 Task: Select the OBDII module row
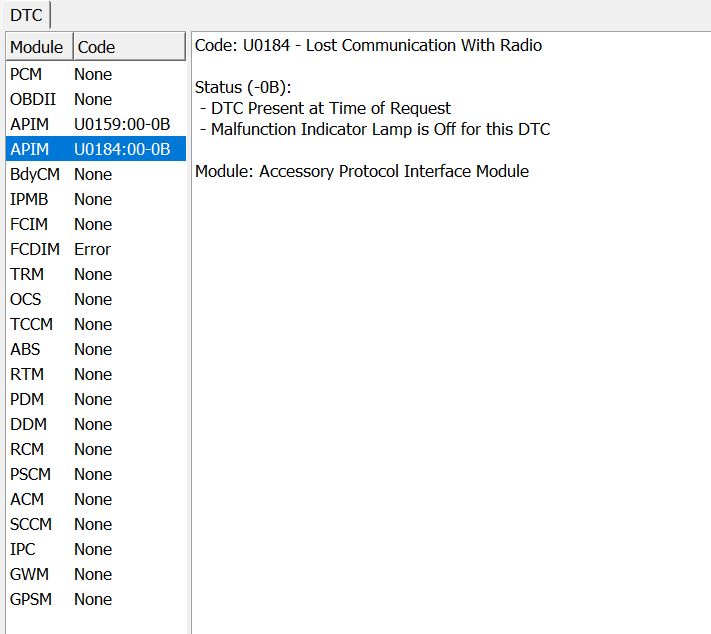[x=96, y=99]
